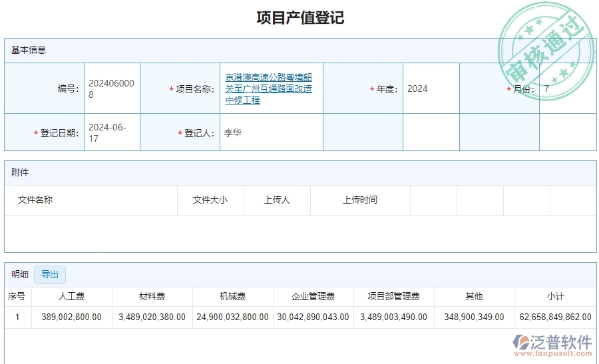Click the 序号 column header

[17, 296]
